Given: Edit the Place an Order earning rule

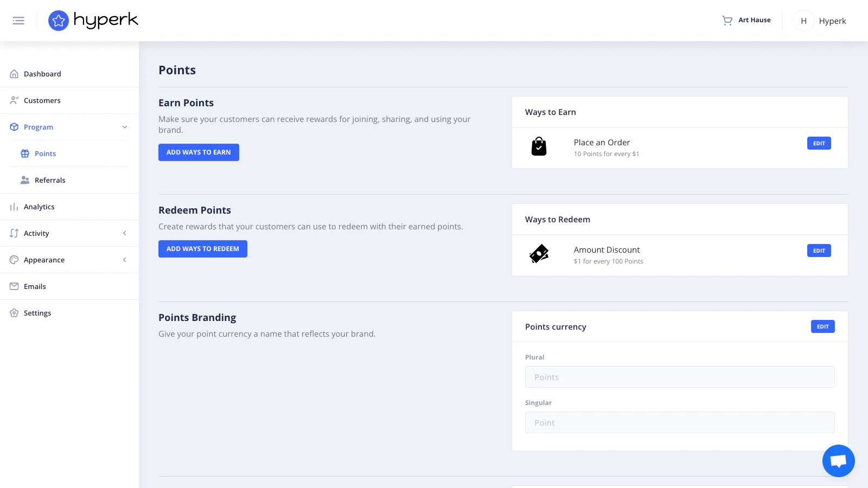Looking at the screenshot, I should 819,143.
